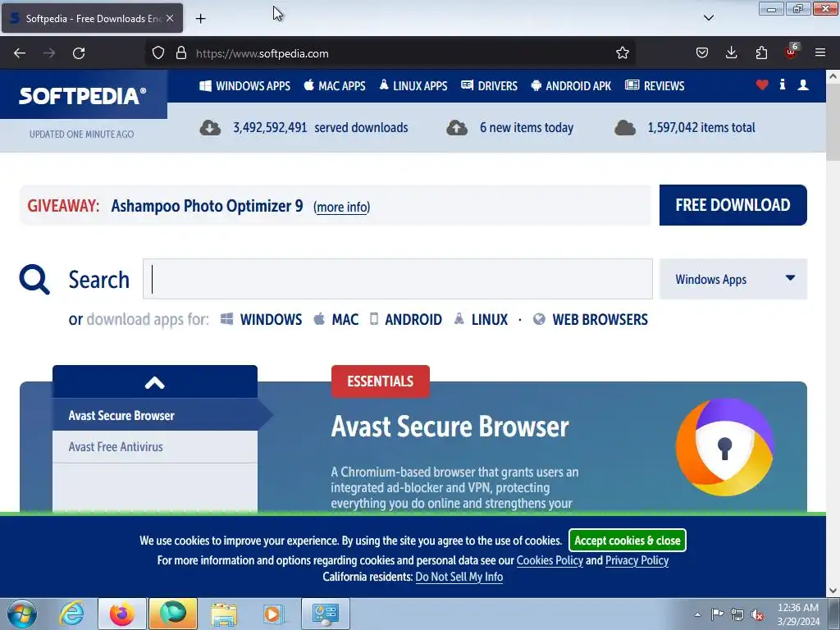Click the ESSENTIALS red label

381,381
